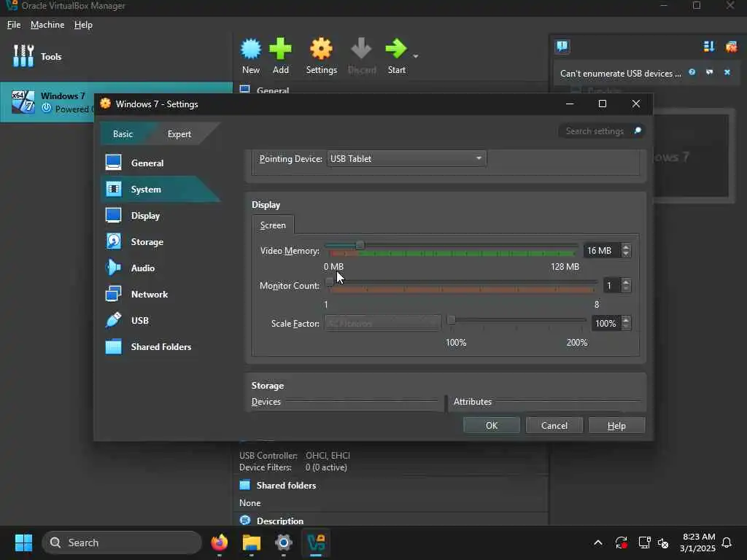
Task: Increase Scale Factor with the up arrow
Action: pyautogui.click(x=626, y=319)
